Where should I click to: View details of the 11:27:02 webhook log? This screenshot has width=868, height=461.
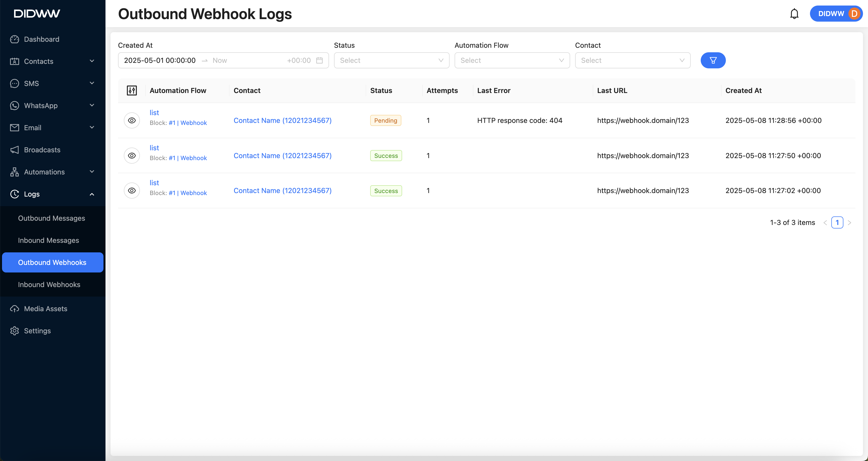[132, 191]
